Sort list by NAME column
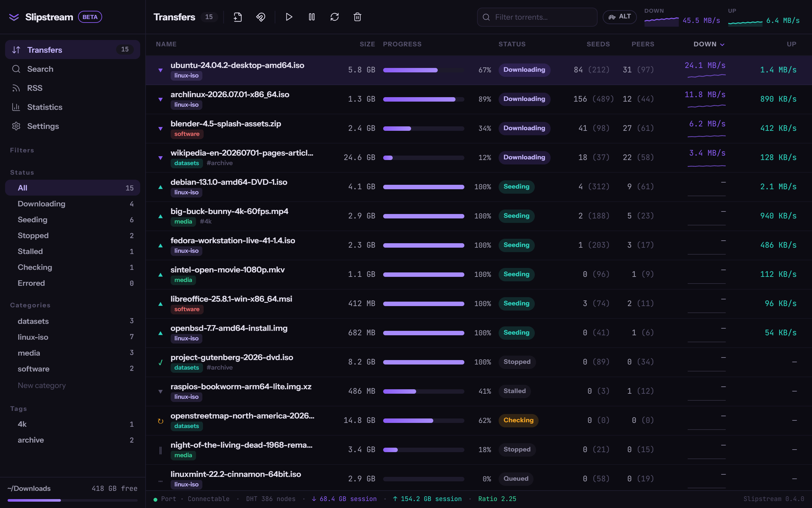This screenshot has width=812, height=508. 166,44
